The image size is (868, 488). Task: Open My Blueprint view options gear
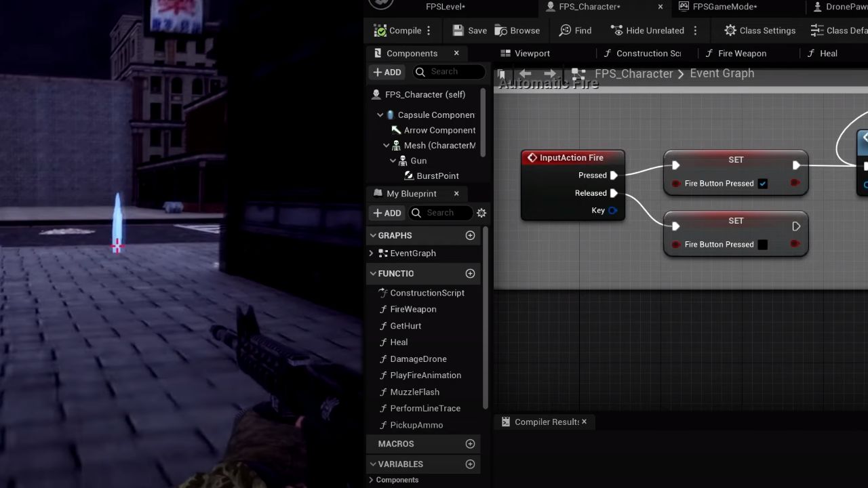[x=481, y=213]
